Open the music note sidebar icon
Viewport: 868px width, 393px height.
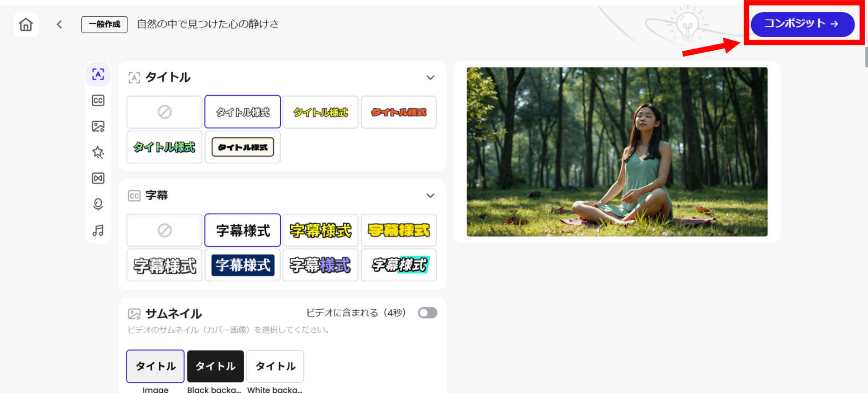click(x=98, y=231)
